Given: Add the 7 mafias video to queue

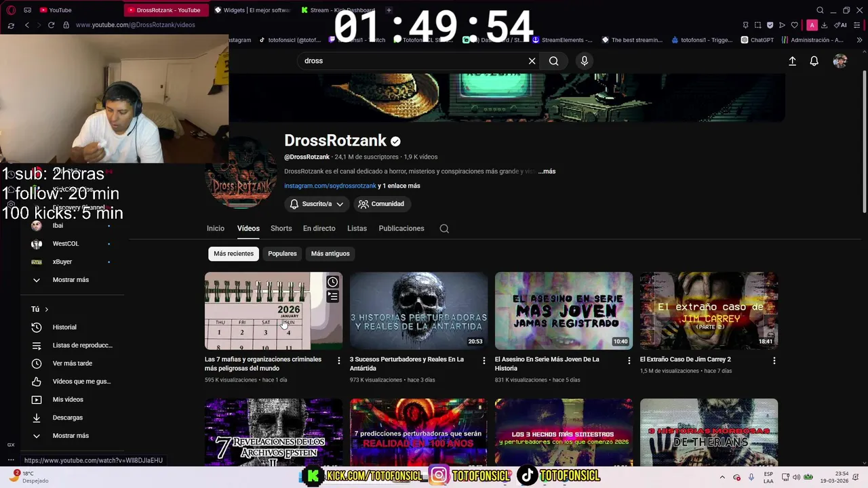Looking at the screenshot, I should (332, 296).
